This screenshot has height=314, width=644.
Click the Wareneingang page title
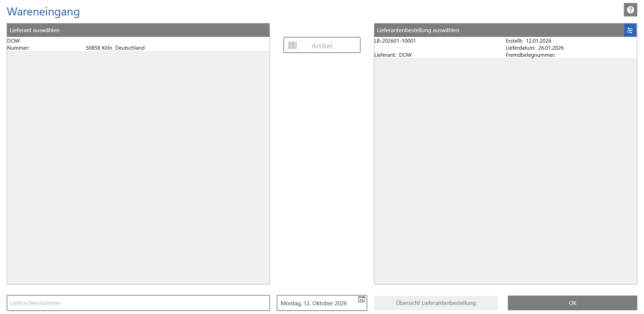43,11
